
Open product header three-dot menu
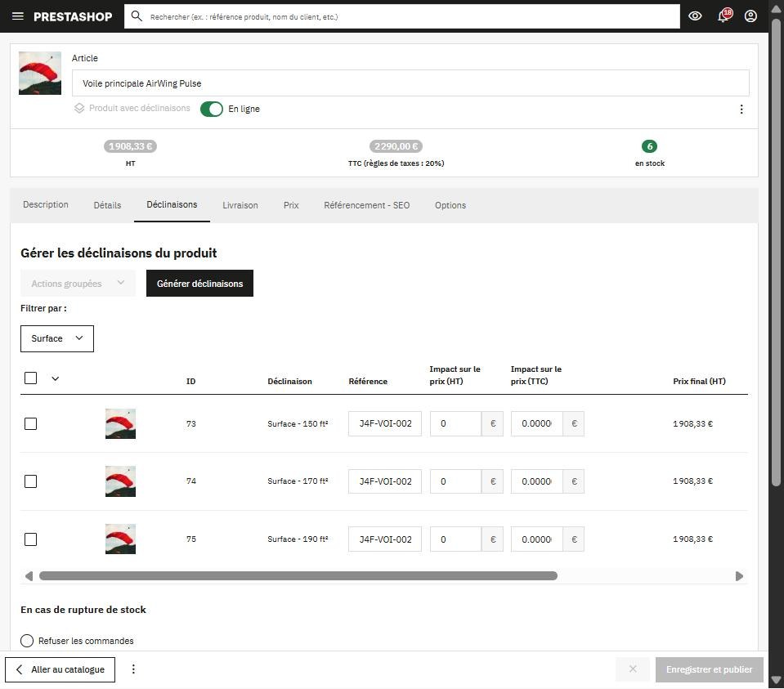(741, 109)
